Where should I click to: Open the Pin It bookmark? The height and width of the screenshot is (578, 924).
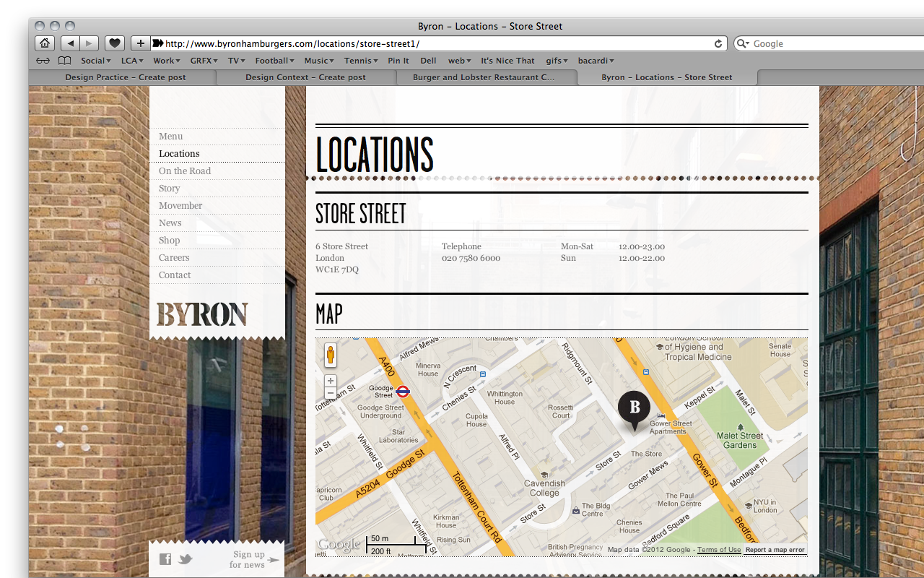click(x=398, y=61)
